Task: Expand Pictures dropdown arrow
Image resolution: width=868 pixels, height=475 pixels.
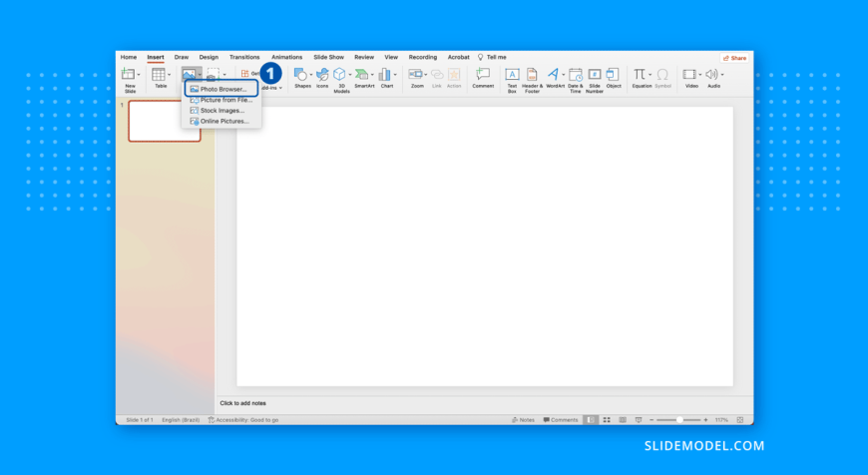Action: (200, 75)
